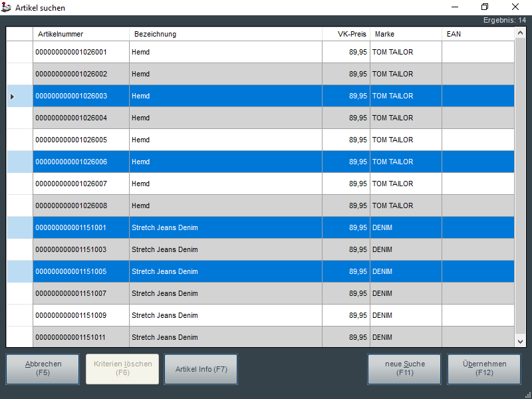Maximize the Artikel suchen window

[x=485, y=7]
